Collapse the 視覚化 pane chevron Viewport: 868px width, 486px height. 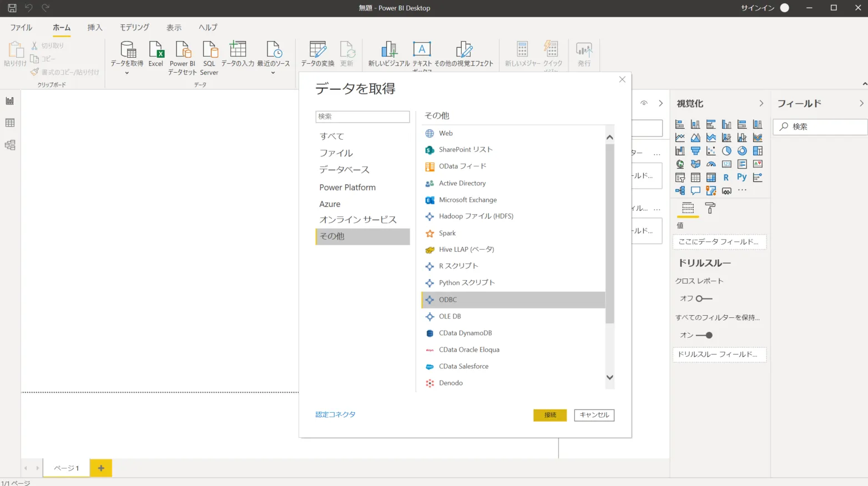[x=761, y=104]
